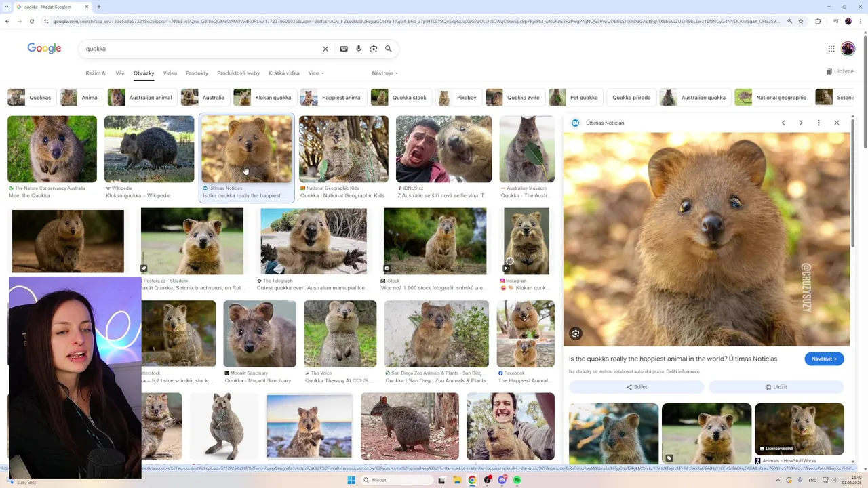
Task: Open File Explorer from the taskbar
Action: [x=457, y=480]
